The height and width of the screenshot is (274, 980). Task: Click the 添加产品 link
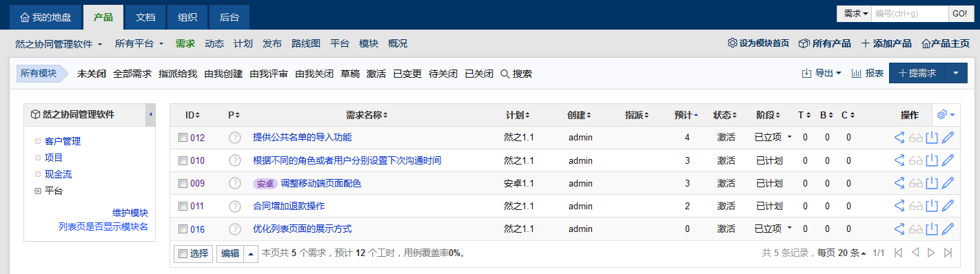pyautogui.click(x=886, y=43)
